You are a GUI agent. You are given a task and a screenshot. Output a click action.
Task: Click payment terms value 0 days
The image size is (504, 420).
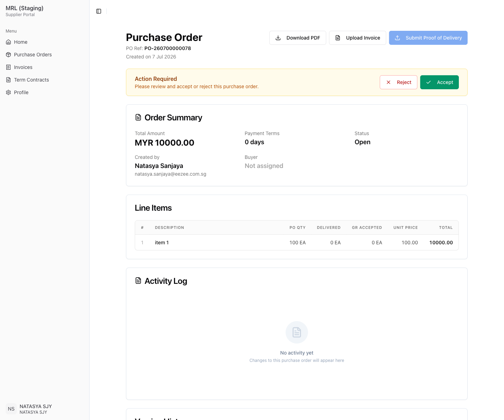click(254, 142)
